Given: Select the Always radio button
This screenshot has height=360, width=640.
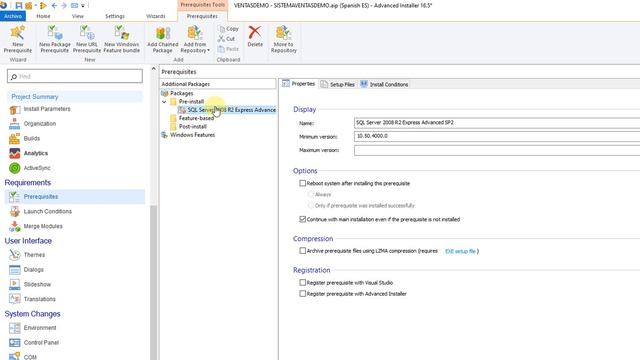Looking at the screenshot, I should [x=311, y=194].
